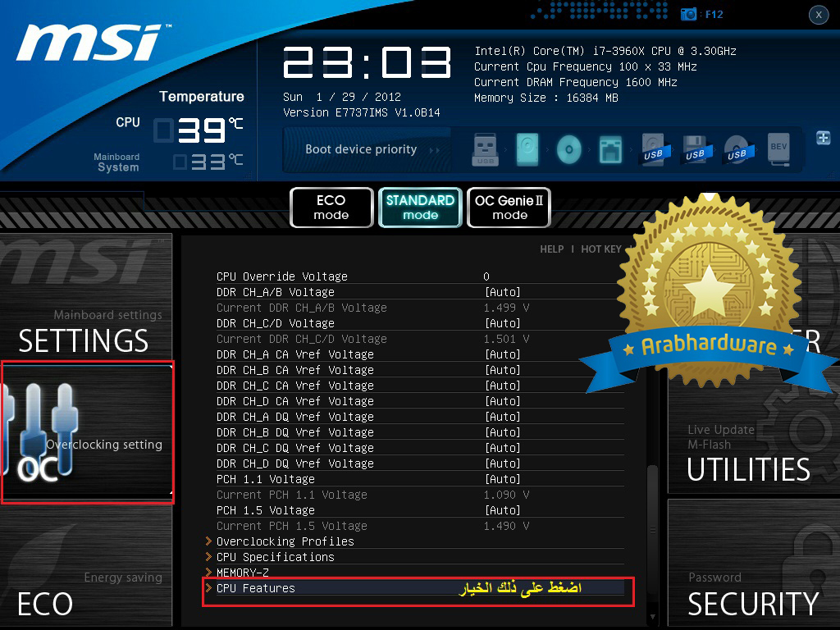Expand the Overclocking Profiles submenu
Viewport: 840px width, 630px height.
[414, 541]
